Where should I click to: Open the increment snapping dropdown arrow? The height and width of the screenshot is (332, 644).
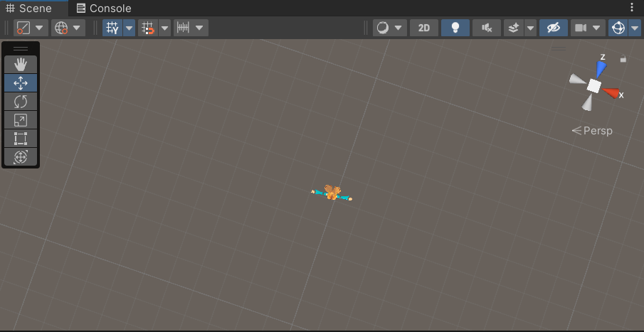point(199,28)
